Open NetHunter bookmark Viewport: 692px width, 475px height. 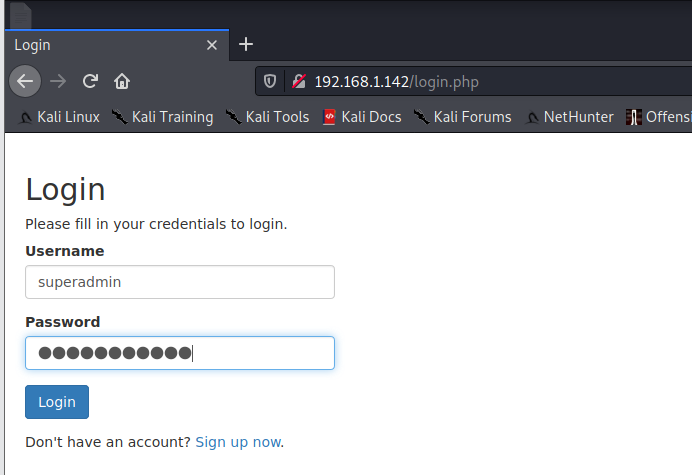569,117
